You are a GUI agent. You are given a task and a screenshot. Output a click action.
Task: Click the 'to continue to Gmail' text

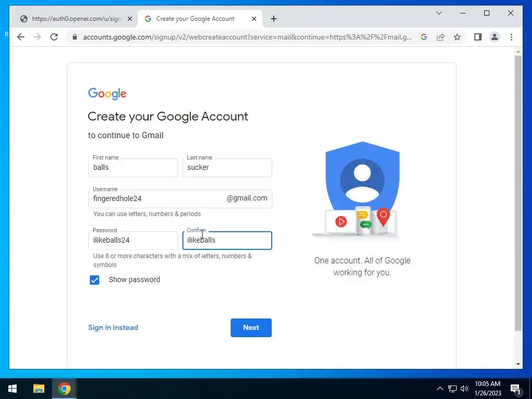[x=126, y=136]
